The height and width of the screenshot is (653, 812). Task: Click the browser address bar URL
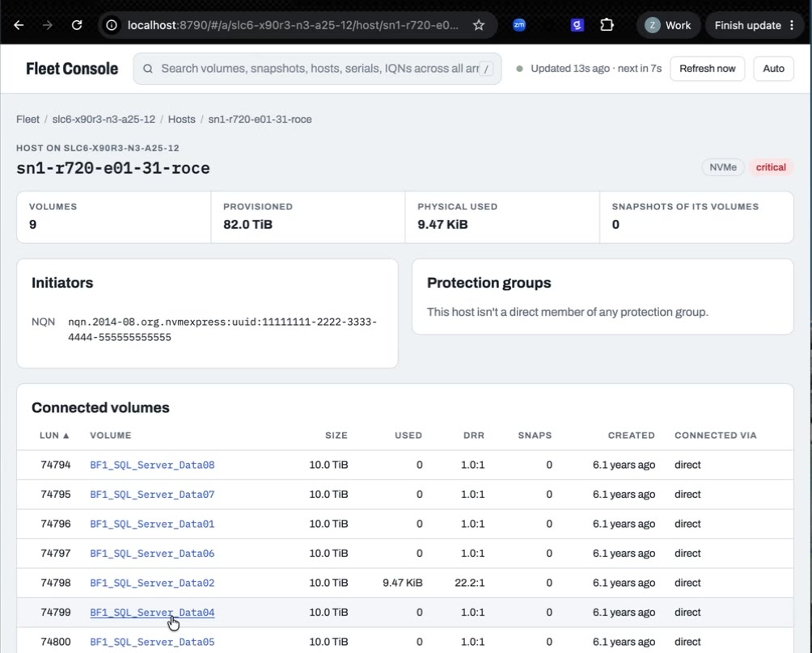293,25
